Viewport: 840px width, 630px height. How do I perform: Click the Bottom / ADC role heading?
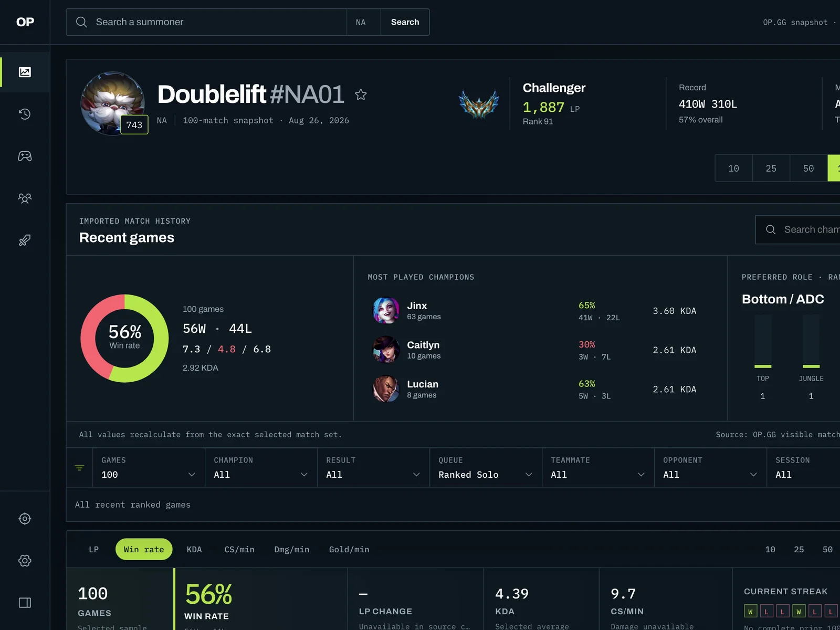[x=783, y=299]
